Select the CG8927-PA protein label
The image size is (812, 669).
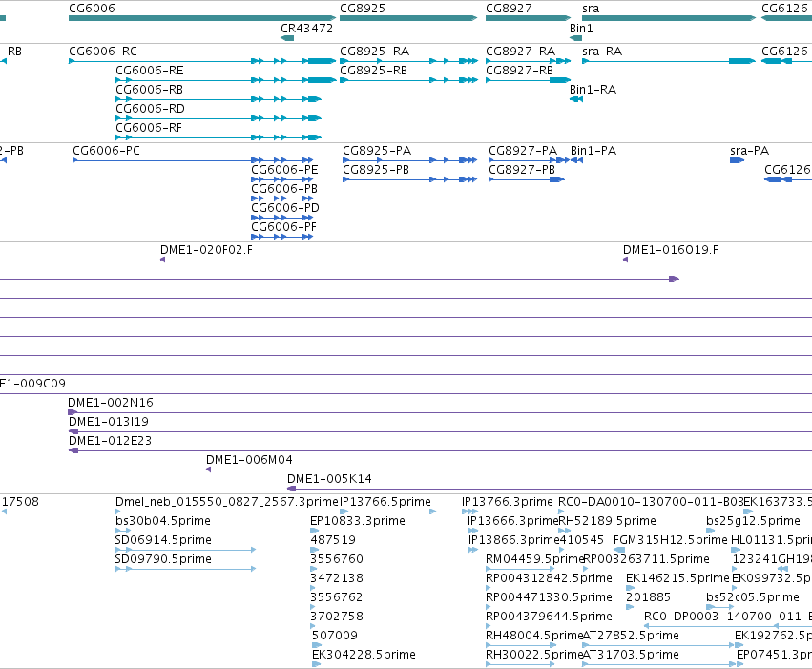523,151
